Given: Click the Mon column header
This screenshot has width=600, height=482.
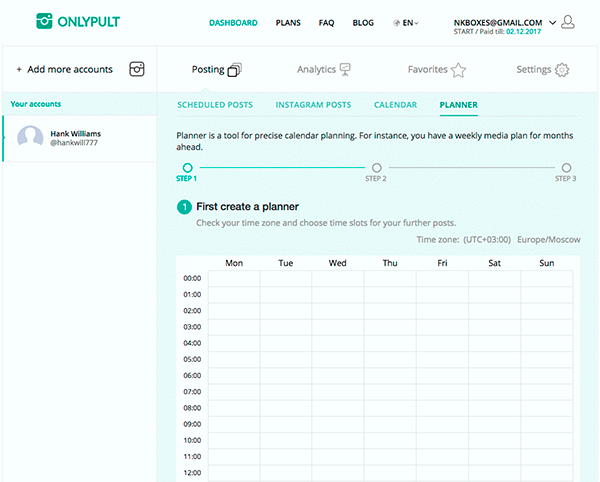Looking at the screenshot, I should (234, 263).
